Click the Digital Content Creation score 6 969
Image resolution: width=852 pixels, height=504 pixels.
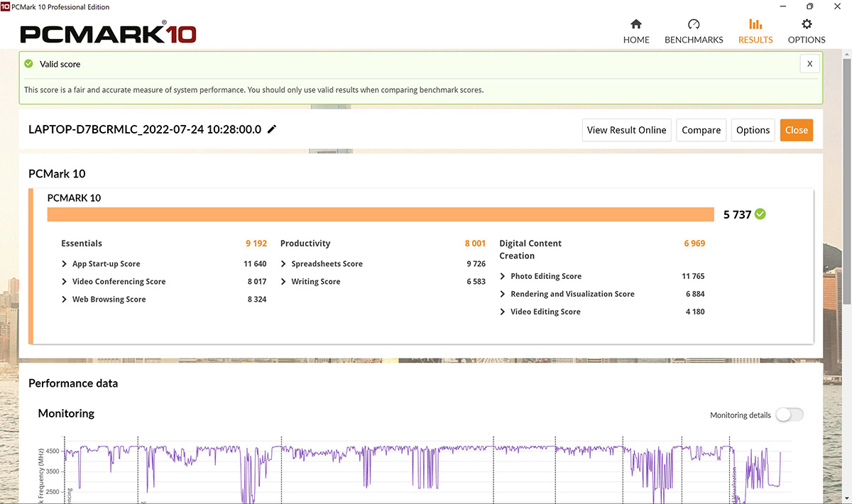coord(694,243)
